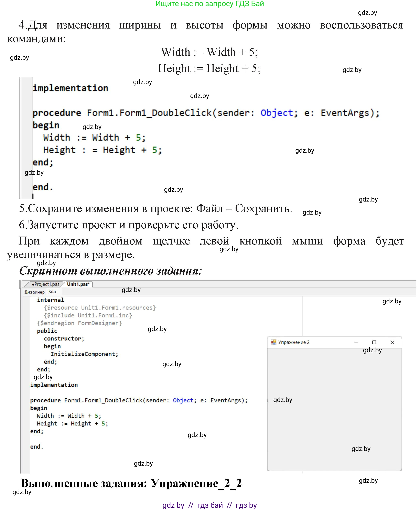
Task: Click the Height := Height + 5 line in screenshot editor
Action: [x=72, y=423]
